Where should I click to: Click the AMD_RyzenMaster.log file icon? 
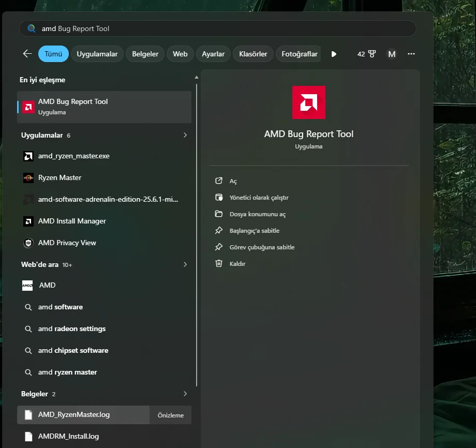click(x=28, y=414)
